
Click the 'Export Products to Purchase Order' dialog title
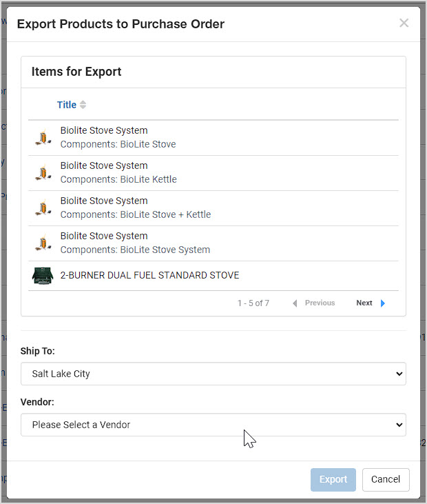[x=121, y=24]
